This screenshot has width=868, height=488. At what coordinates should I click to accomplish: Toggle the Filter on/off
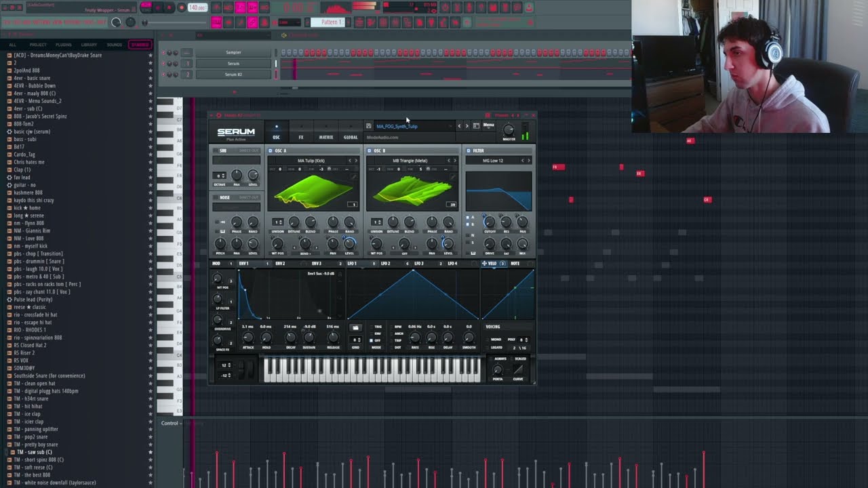click(468, 150)
